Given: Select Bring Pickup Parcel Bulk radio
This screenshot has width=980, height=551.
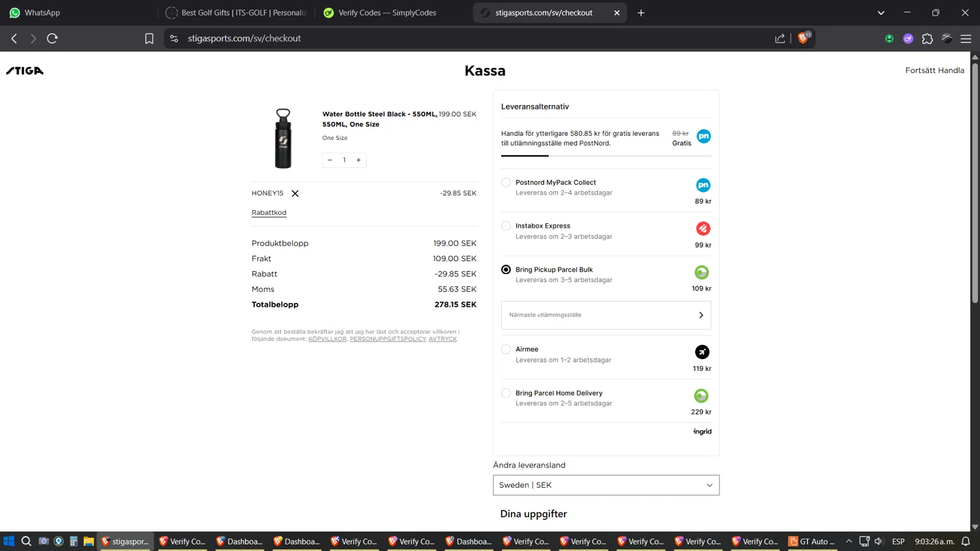Looking at the screenshot, I should pos(506,270).
